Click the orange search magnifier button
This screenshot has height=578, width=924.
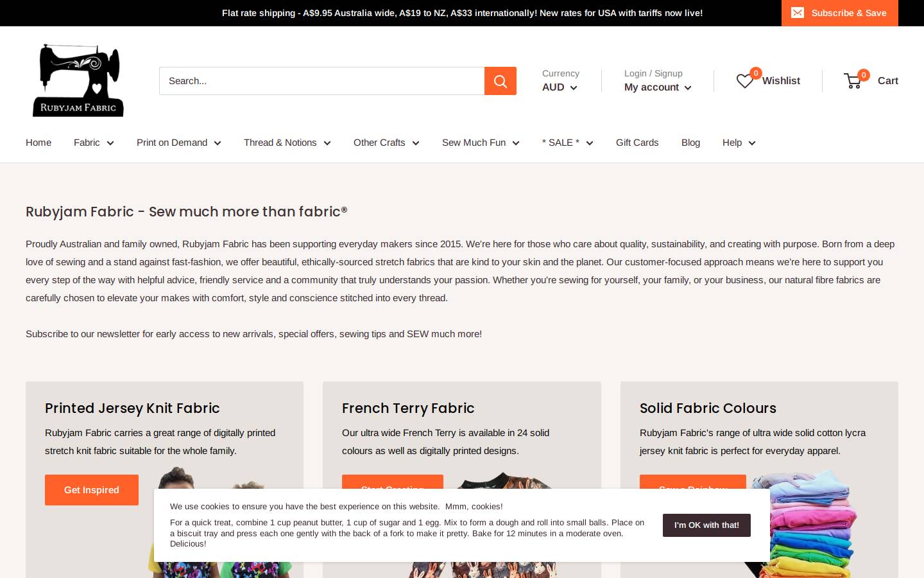click(x=501, y=81)
